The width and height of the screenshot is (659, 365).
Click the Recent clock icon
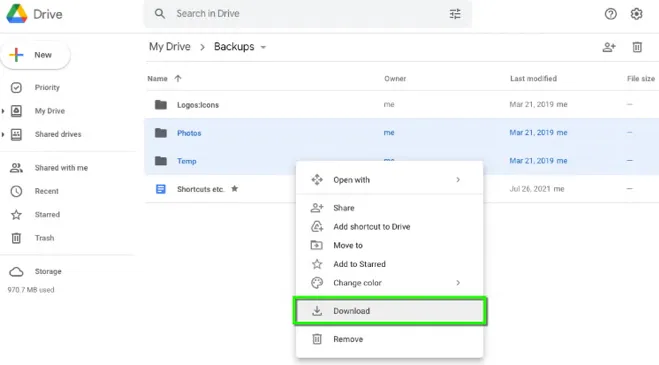tap(16, 191)
